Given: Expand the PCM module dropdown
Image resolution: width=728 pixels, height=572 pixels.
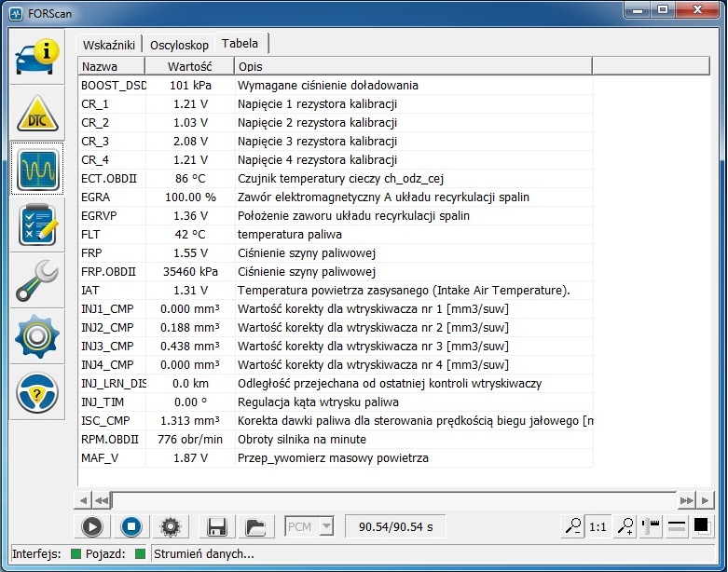Looking at the screenshot, I should 325,526.
